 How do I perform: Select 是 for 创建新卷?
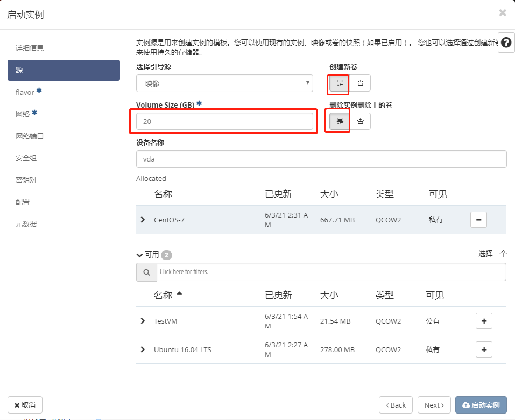338,83
